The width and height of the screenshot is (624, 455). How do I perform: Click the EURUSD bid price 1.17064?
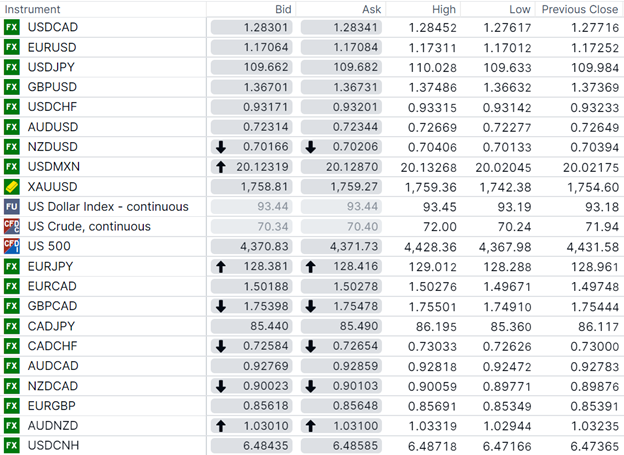tap(250, 47)
